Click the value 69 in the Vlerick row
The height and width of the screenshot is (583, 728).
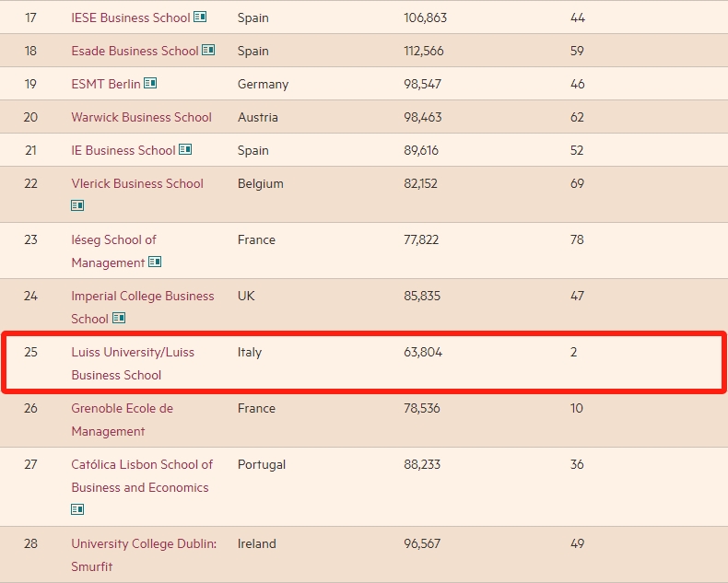577,183
